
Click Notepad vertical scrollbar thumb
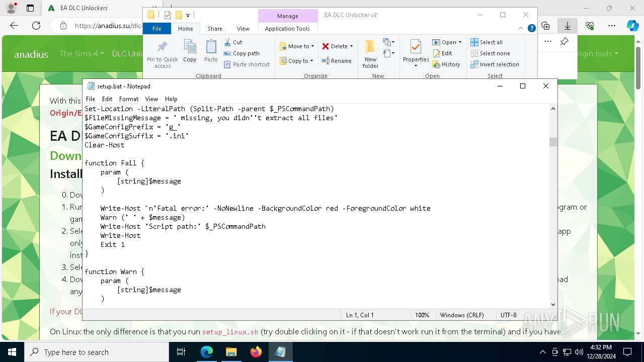(x=553, y=142)
